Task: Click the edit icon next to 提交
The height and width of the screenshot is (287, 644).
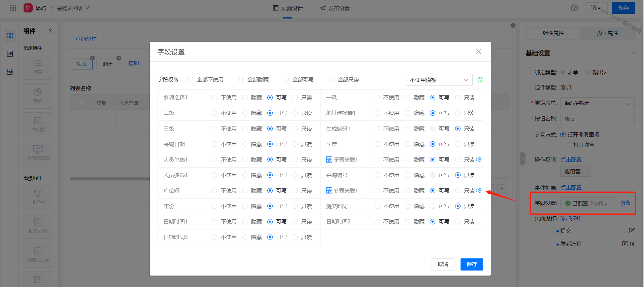Action: (x=632, y=230)
